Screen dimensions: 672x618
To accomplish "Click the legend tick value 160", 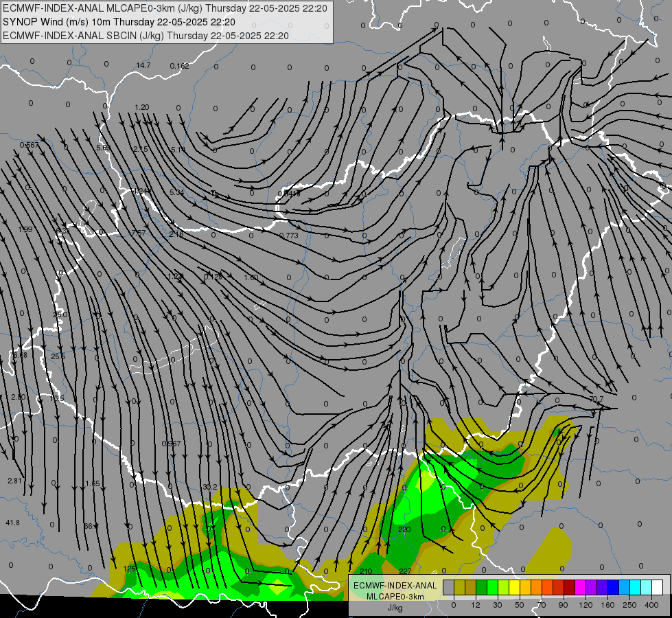I will tap(607, 605).
